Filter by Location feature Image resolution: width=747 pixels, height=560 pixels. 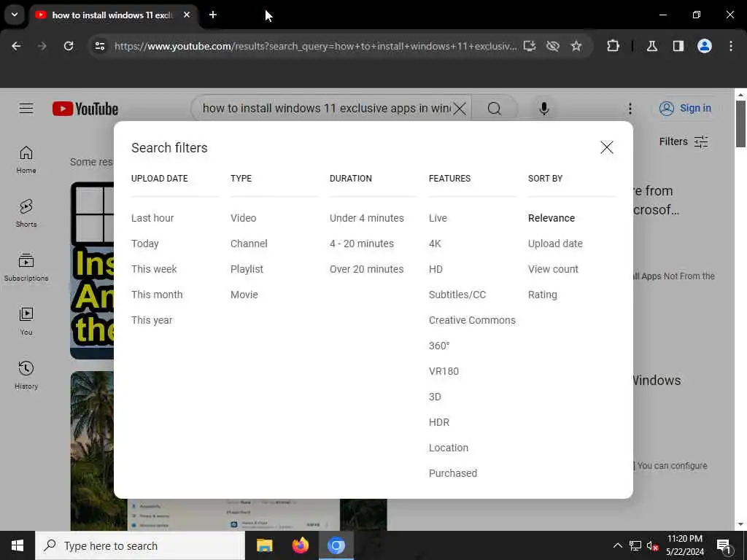pos(449,448)
